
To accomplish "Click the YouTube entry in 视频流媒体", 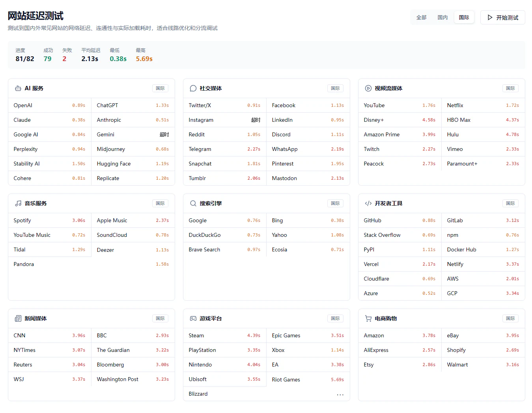I will (400, 105).
